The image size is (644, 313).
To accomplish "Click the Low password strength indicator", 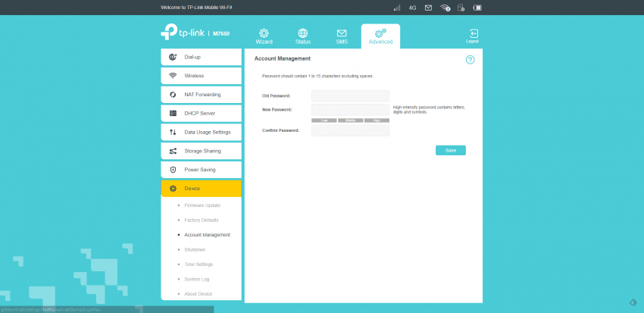I will point(324,121).
